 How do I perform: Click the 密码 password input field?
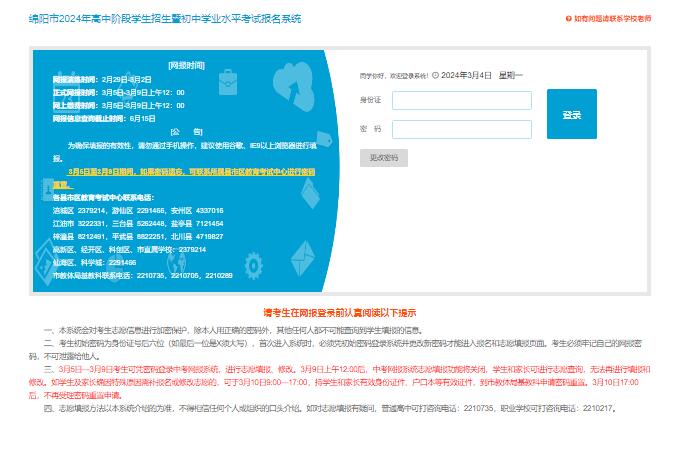click(x=462, y=130)
